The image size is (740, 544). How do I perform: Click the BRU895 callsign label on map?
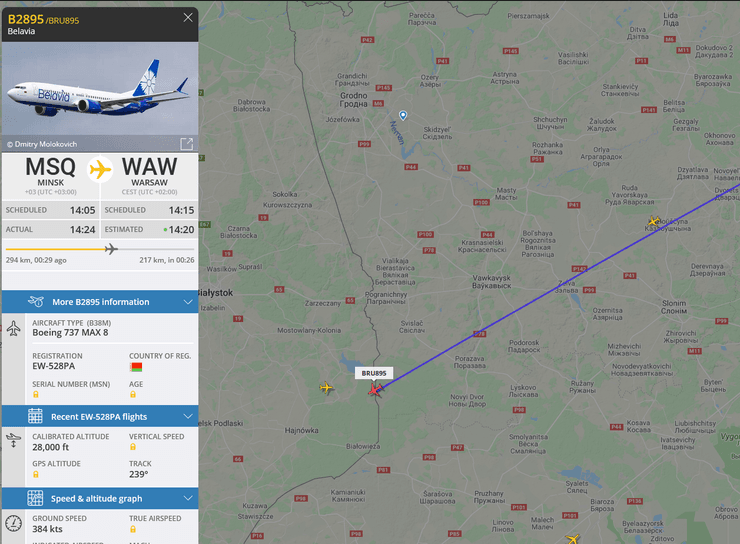click(x=374, y=373)
